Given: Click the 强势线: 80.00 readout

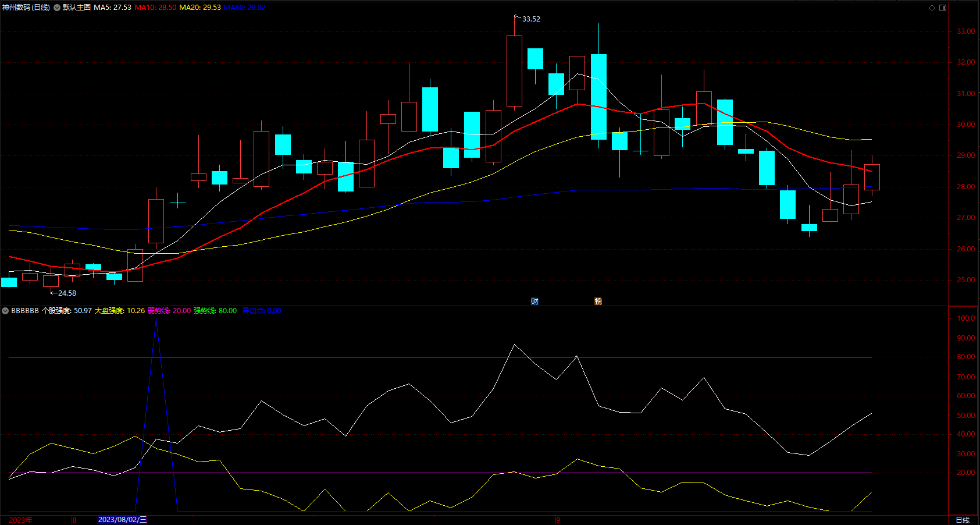Looking at the screenshot, I should point(215,311).
